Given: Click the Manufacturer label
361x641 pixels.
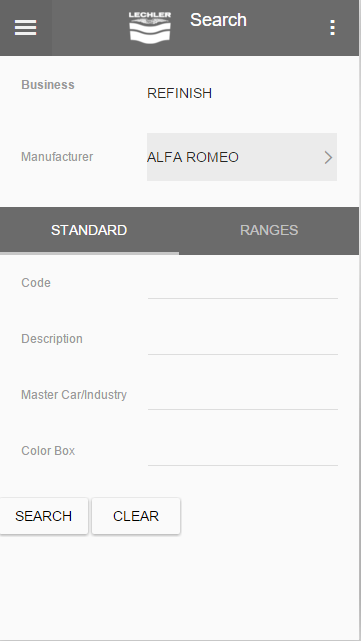Looking at the screenshot, I should click(x=57, y=157).
